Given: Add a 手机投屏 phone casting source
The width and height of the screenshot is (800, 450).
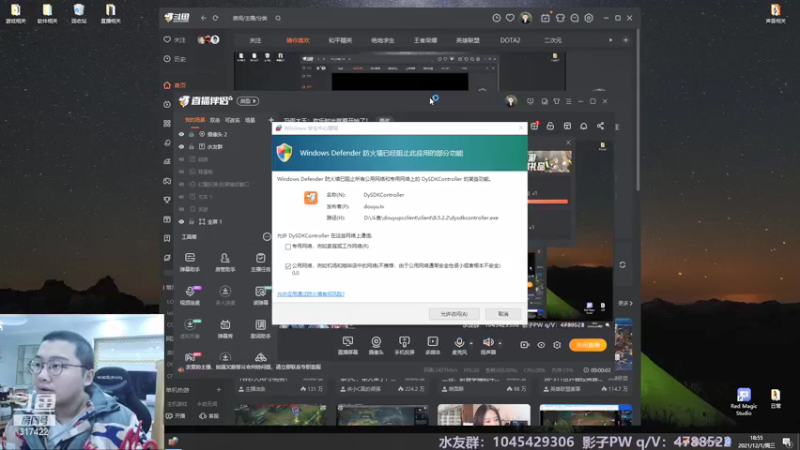Looking at the screenshot, I should (404, 345).
